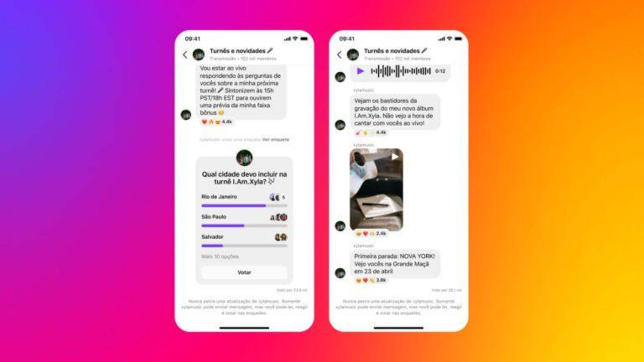Click Votar to submit poll vote

[245, 273]
